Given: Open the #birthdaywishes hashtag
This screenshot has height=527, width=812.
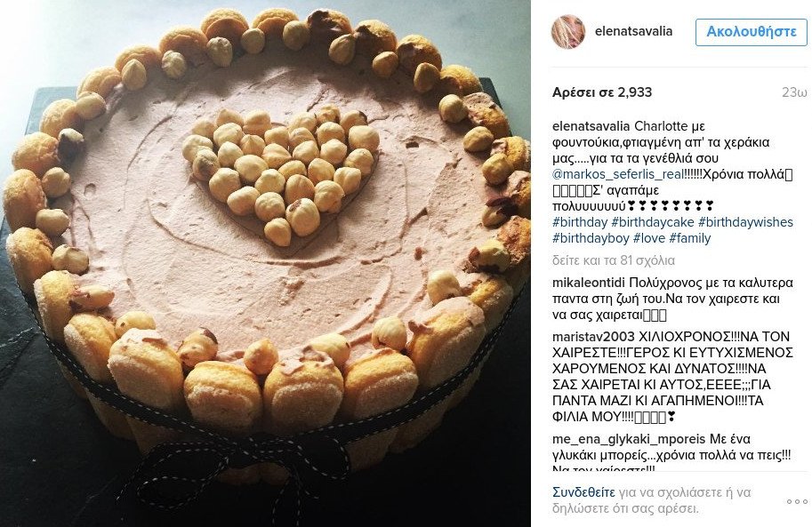Looking at the screenshot, I should [x=745, y=222].
